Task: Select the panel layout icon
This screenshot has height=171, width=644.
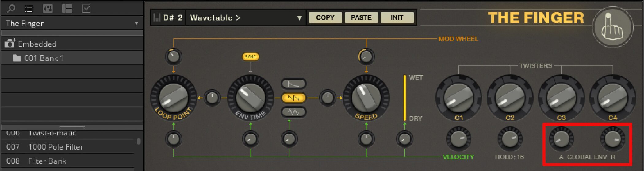Action: coord(67,9)
